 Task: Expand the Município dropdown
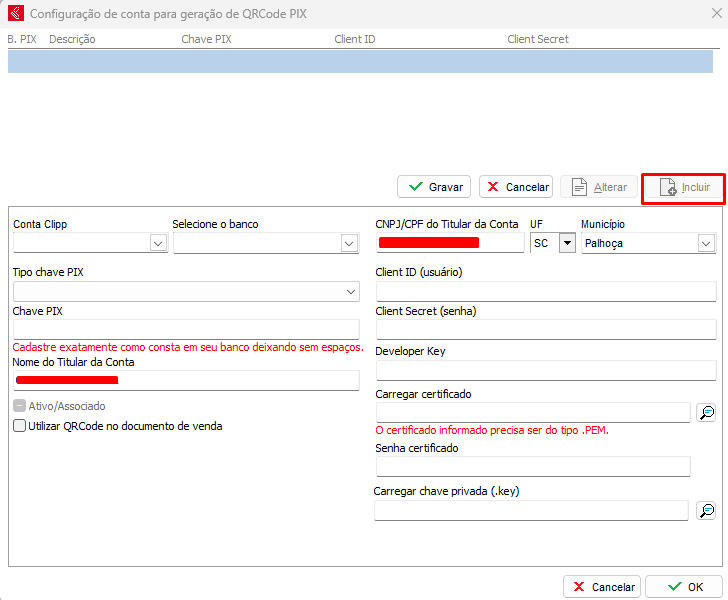pyautogui.click(x=705, y=243)
